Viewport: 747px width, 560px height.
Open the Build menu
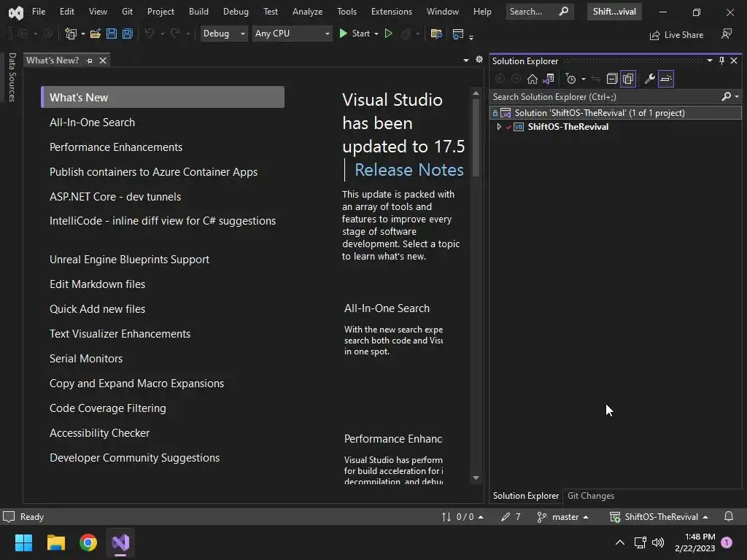tap(198, 12)
